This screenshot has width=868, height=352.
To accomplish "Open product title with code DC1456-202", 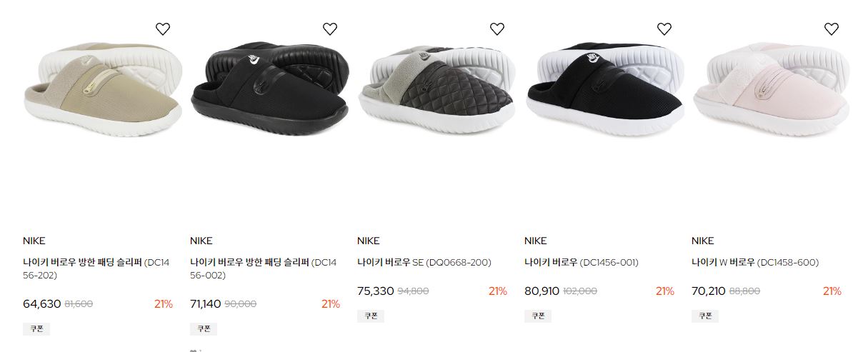I will click(x=96, y=268).
